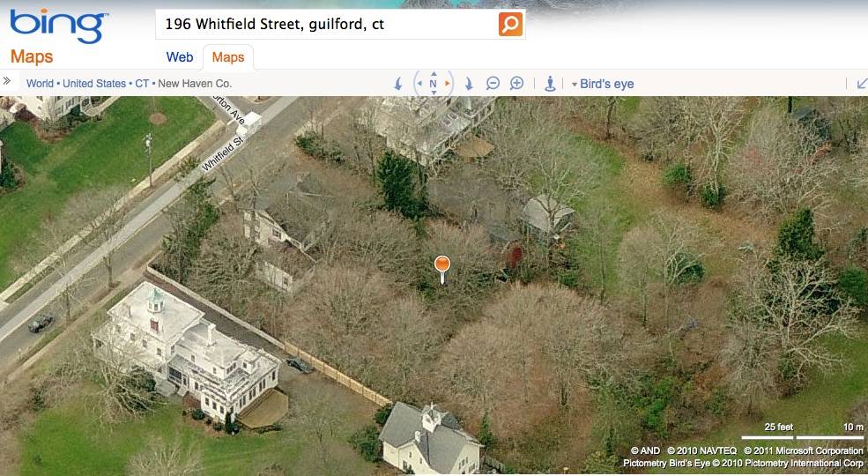Zoom out with the minus magnifier
The width and height of the screenshot is (868, 476).
493,84
